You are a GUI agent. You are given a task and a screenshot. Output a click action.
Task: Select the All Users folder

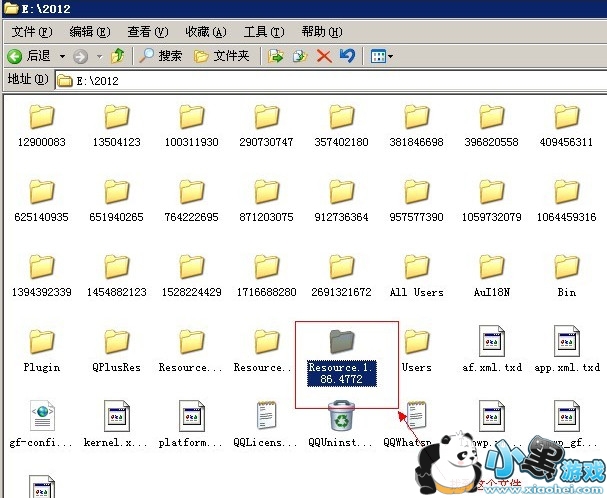pos(416,268)
